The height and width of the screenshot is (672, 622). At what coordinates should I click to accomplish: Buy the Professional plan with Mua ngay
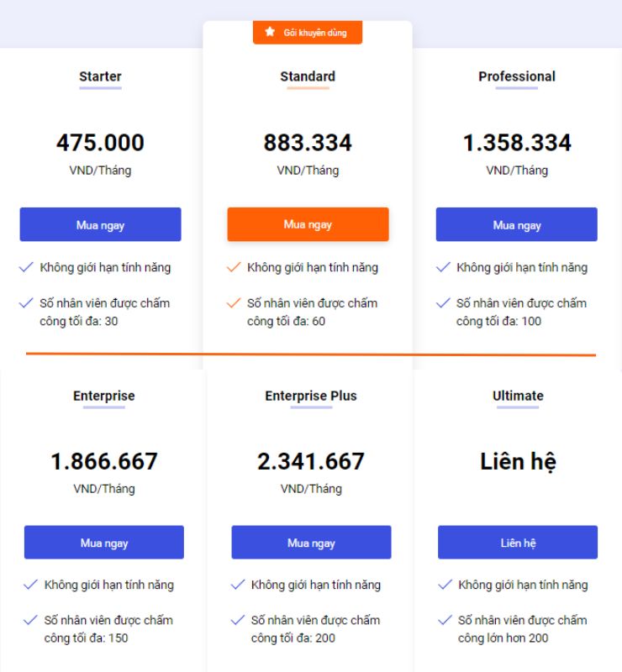pos(516,224)
